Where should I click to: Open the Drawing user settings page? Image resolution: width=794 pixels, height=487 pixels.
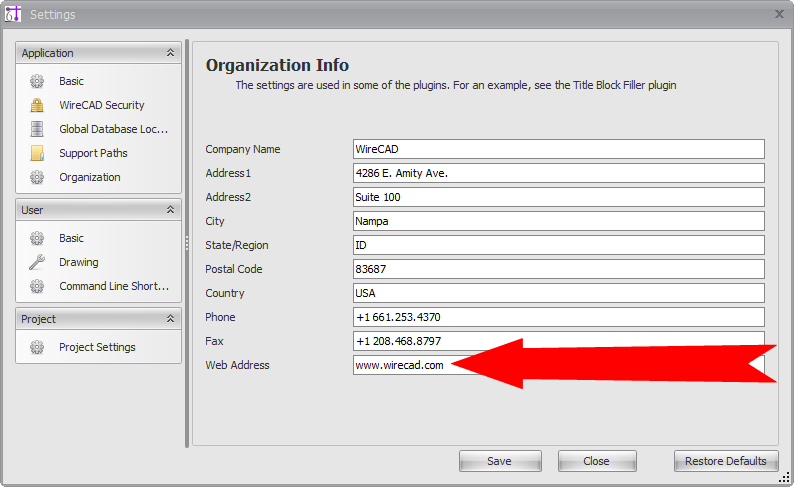(x=78, y=262)
